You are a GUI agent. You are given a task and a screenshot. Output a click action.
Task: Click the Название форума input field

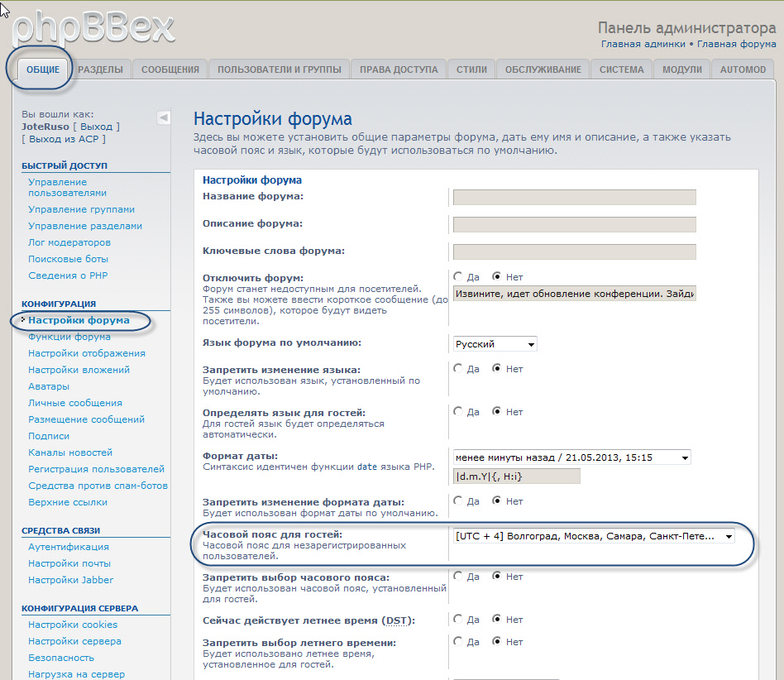pyautogui.click(x=575, y=197)
